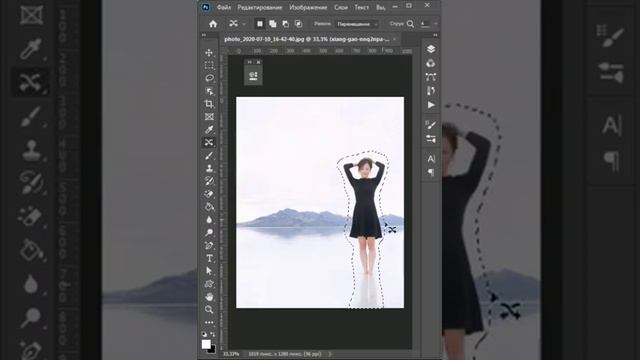This screenshot has height=360, width=640.
Task: Select the Path Selection tool
Action: click(209, 271)
